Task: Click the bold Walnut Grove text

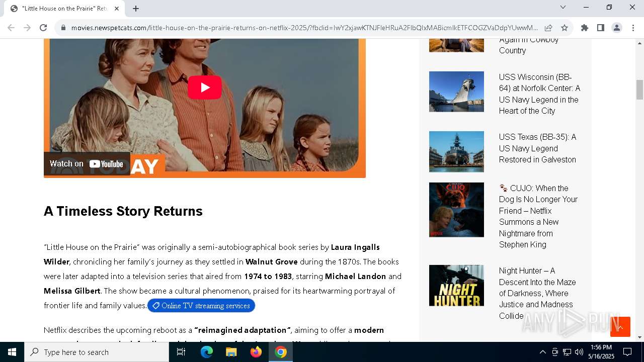Action: coord(272,262)
